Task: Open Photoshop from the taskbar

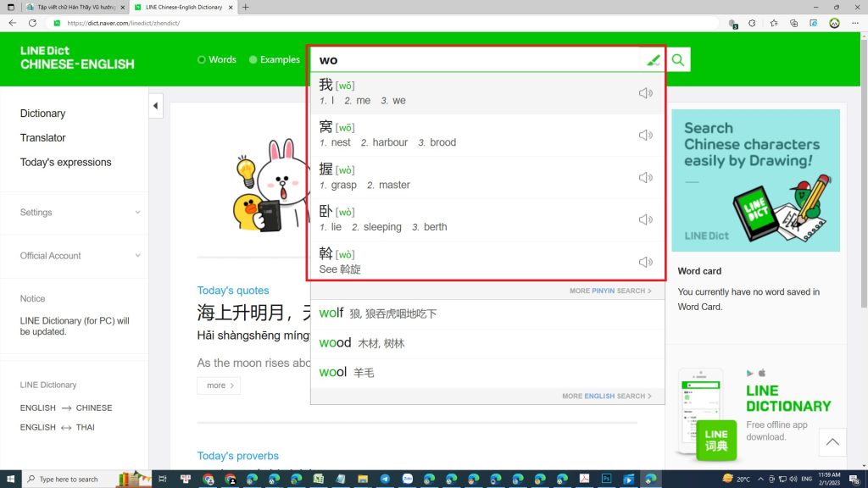Action: pos(606,480)
